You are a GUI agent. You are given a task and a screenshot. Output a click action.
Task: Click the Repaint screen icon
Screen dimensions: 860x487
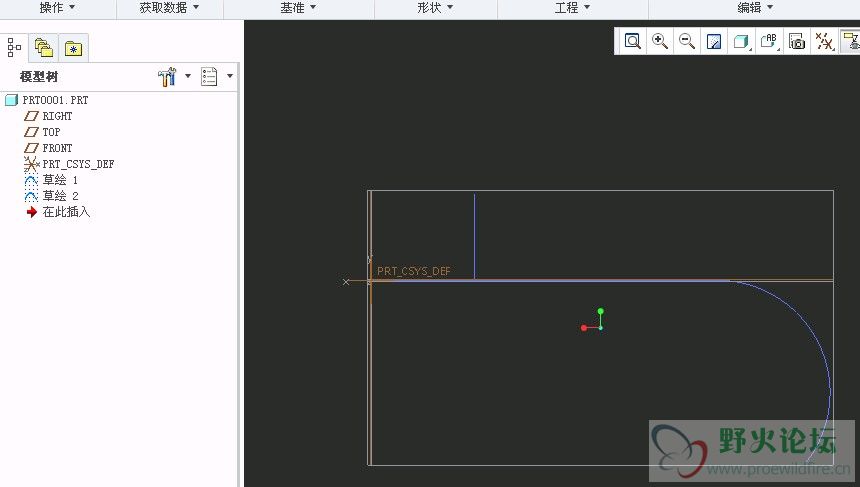coord(714,41)
